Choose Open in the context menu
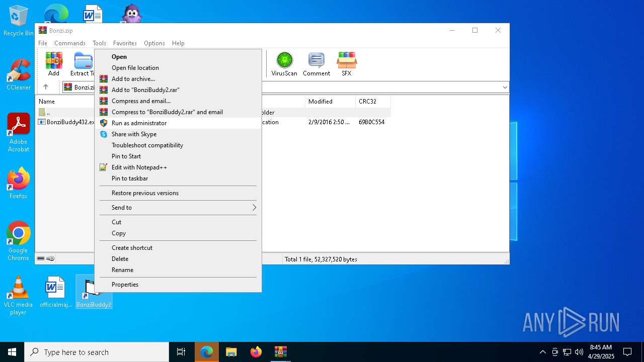The height and width of the screenshot is (362, 644). 178,57
